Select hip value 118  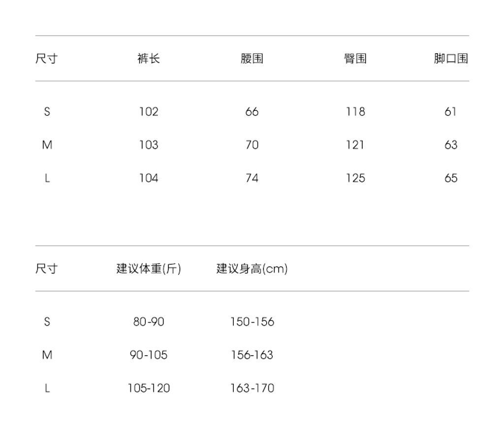click(355, 112)
